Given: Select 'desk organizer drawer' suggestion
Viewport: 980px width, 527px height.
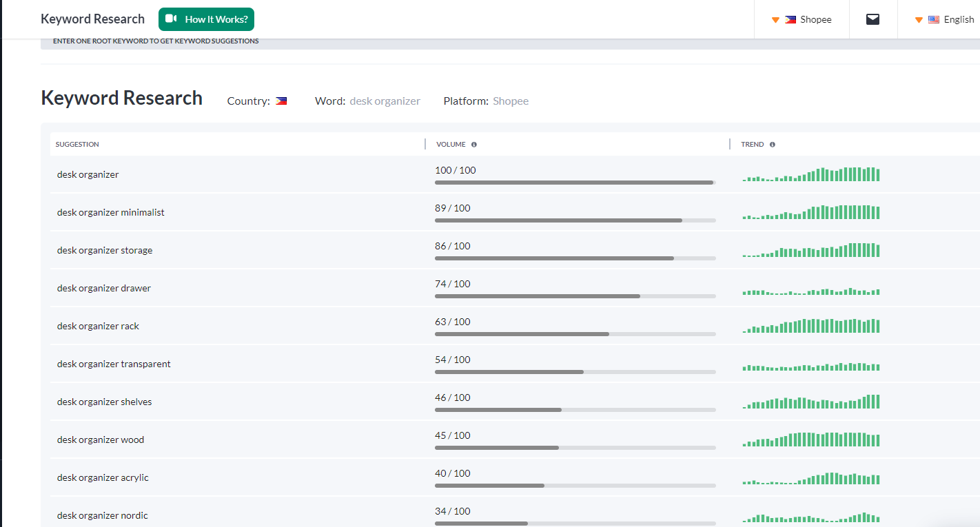Looking at the screenshot, I should (104, 288).
